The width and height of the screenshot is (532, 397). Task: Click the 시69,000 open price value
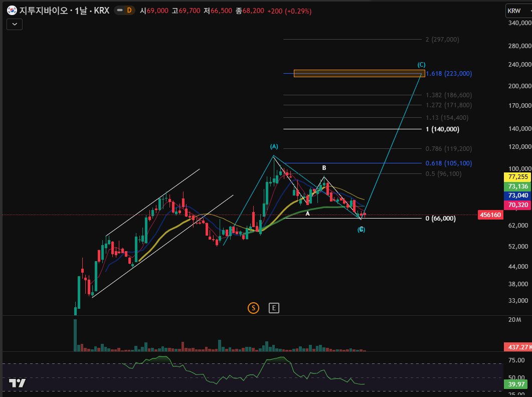[154, 11]
